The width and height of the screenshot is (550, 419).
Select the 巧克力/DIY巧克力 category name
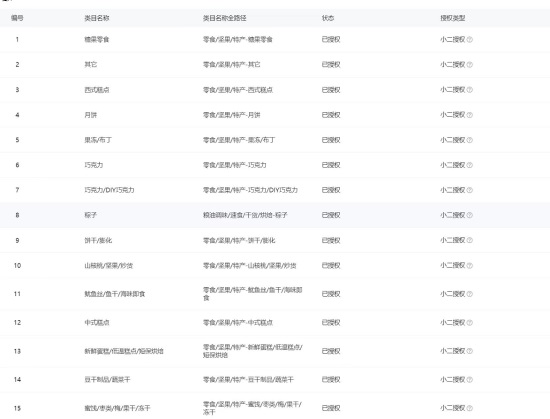(x=109, y=190)
